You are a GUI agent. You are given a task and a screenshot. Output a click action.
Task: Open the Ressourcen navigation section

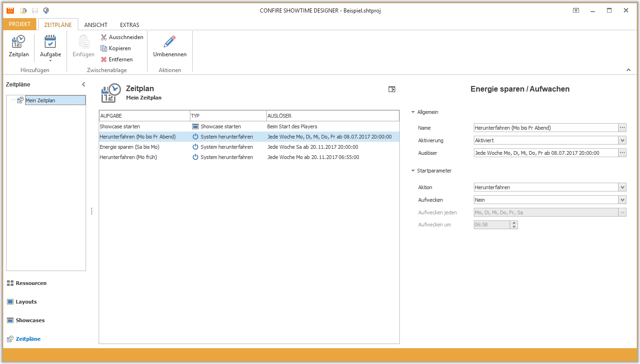[x=27, y=283]
